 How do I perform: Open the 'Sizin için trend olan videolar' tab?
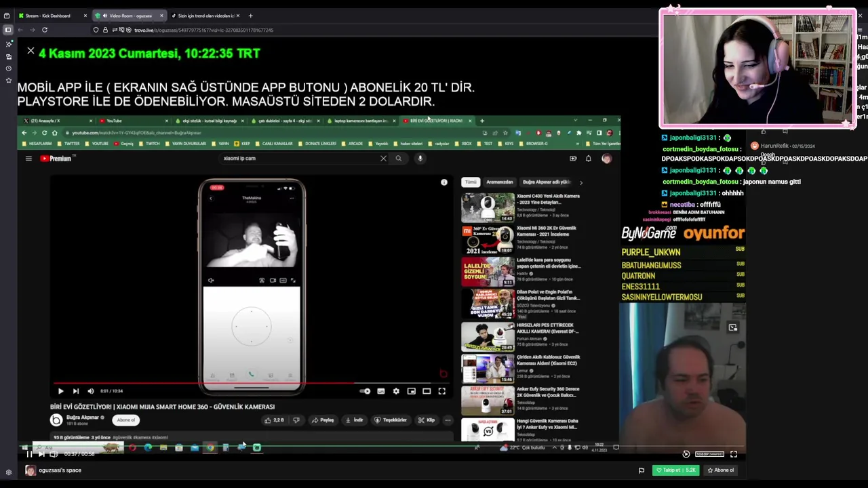pyautogui.click(x=205, y=16)
